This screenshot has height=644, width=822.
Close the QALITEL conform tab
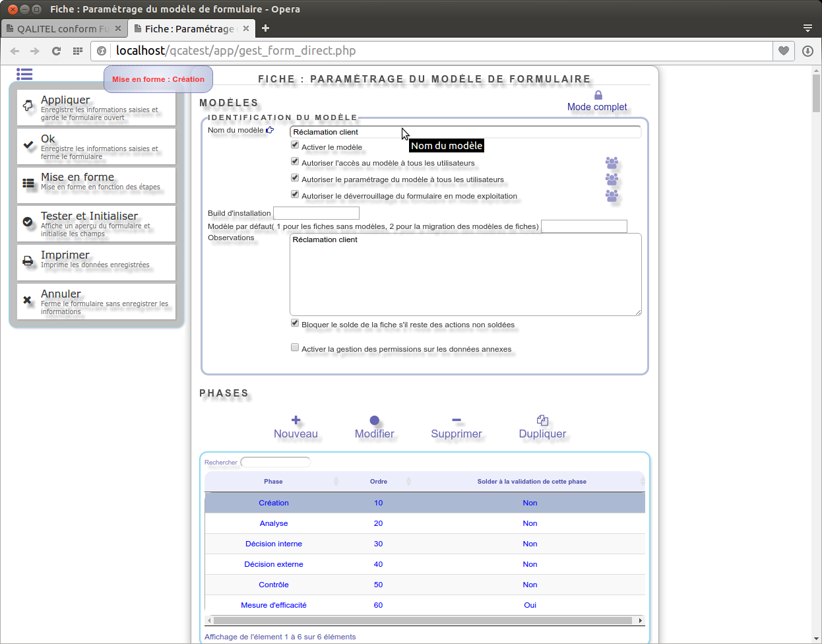pos(118,28)
